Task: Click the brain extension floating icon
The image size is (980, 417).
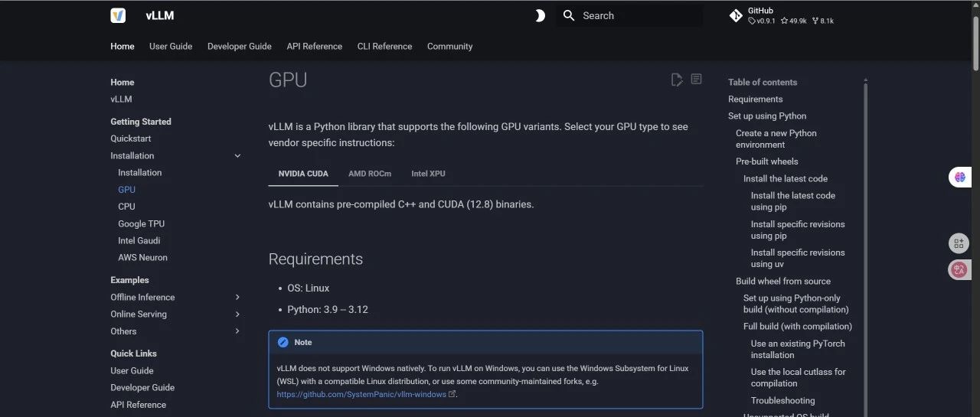Action: tap(959, 178)
